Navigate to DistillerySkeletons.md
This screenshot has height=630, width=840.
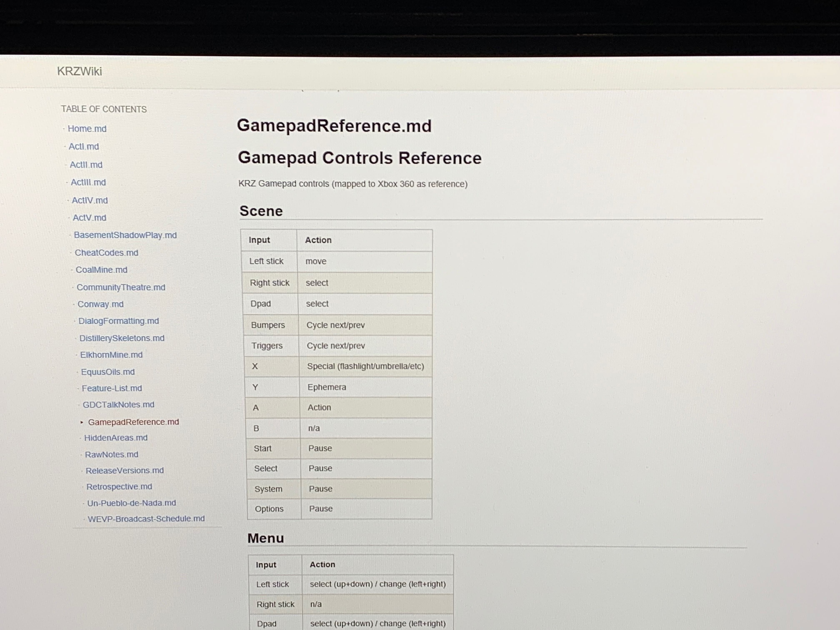point(121,338)
